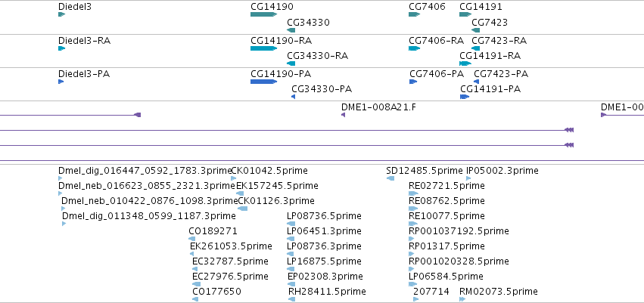Select the CO177650 EST label
Viewport: 644px width, 303px height.
pyautogui.click(x=216, y=292)
